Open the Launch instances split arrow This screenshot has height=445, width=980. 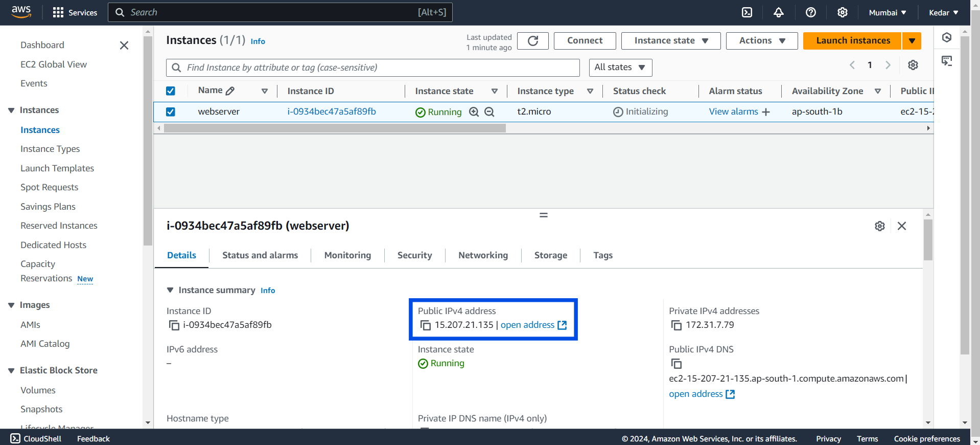click(912, 41)
